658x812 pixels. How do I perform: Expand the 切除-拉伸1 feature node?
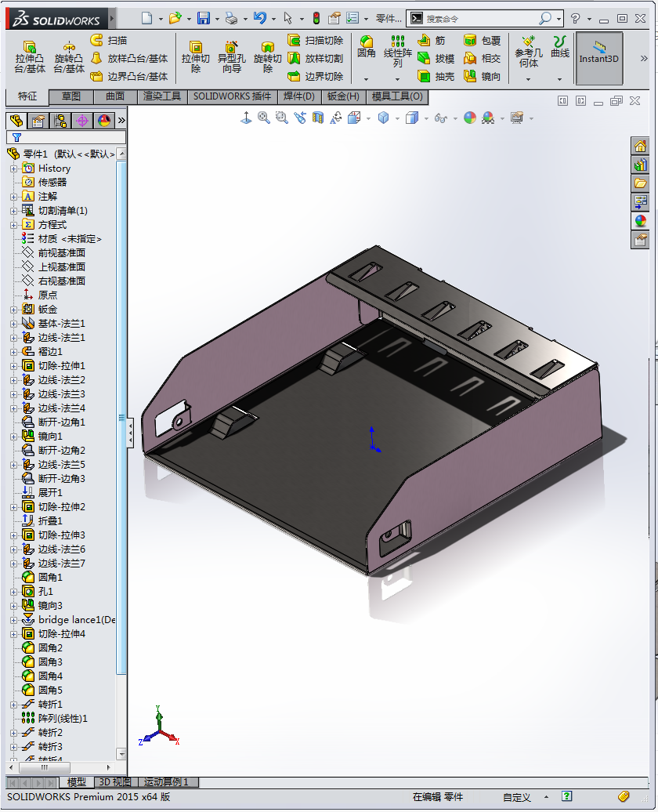pos(14,366)
